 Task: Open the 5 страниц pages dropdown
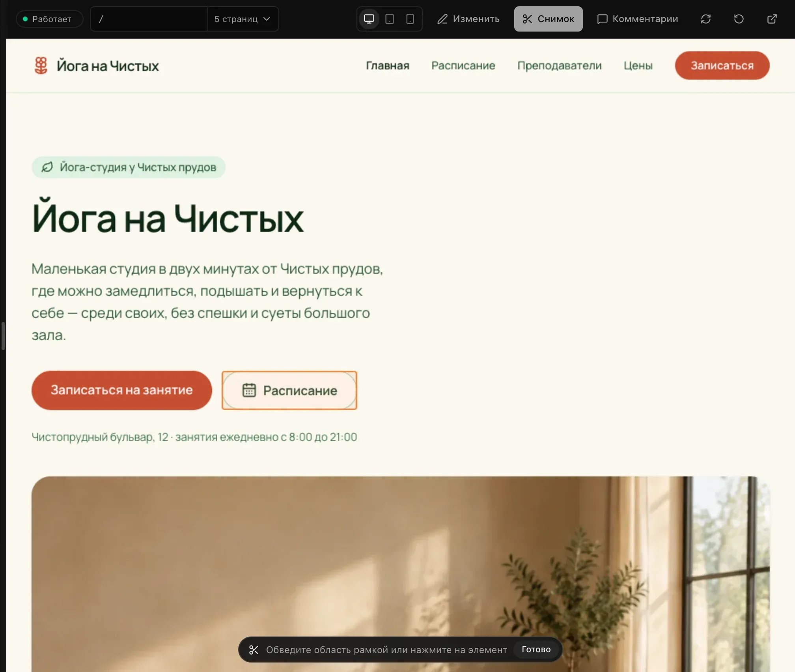click(x=243, y=19)
